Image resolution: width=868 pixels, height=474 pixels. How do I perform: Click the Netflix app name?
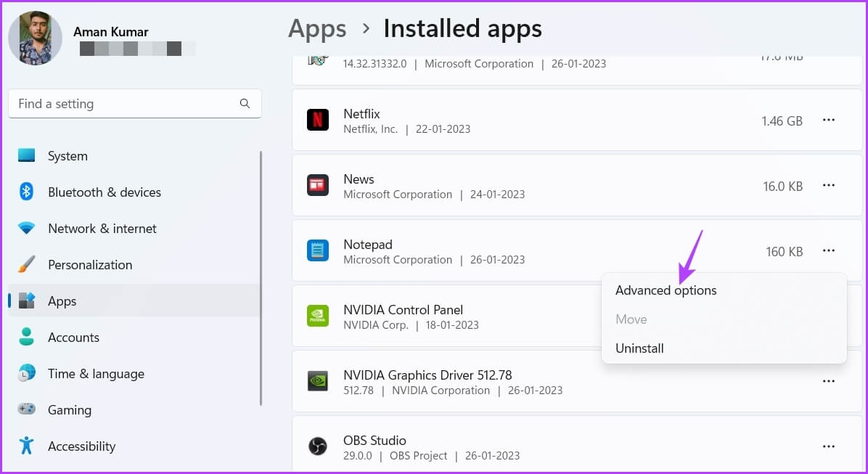click(361, 113)
